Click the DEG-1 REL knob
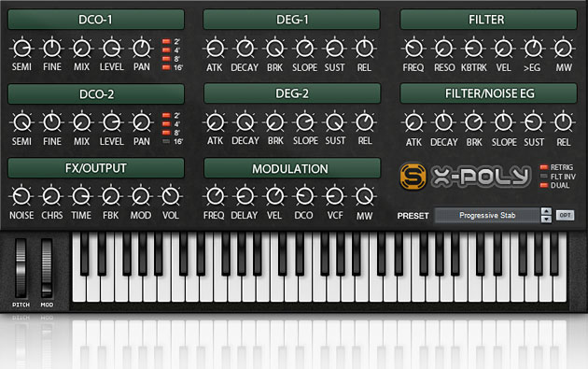Screen dimensions: 588x369 (364, 49)
